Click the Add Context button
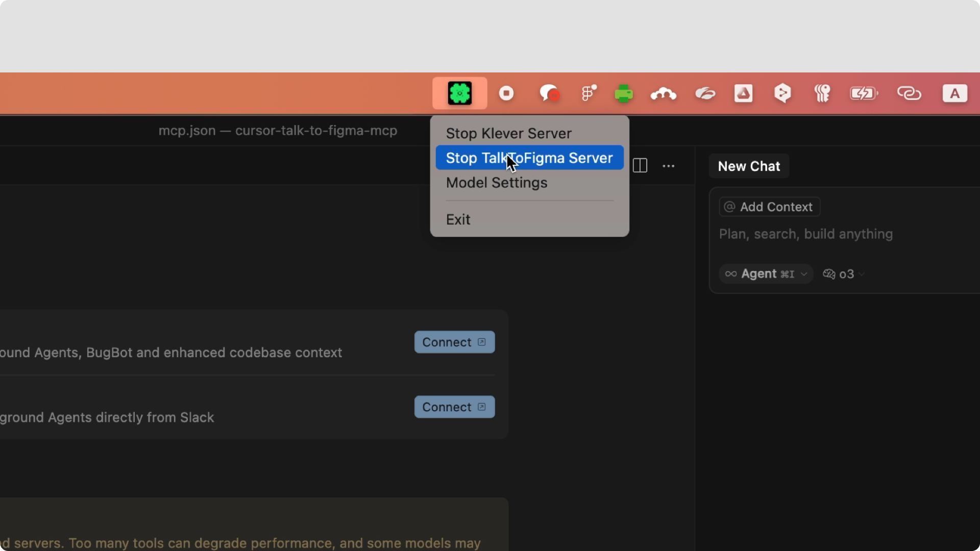Image resolution: width=980 pixels, height=551 pixels. tap(769, 207)
